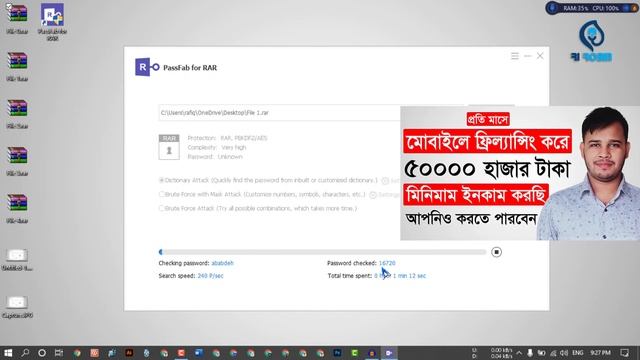Open network status tray icon
The width and height of the screenshot is (640, 360).
point(553,353)
